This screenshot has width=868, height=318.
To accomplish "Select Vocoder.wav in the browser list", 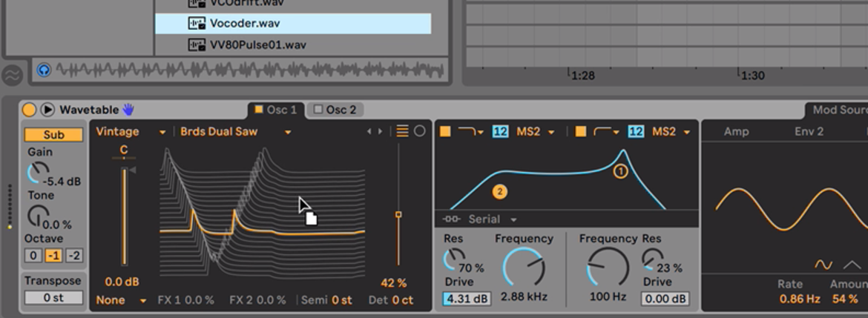I will pyautogui.click(x=293, y=24).
